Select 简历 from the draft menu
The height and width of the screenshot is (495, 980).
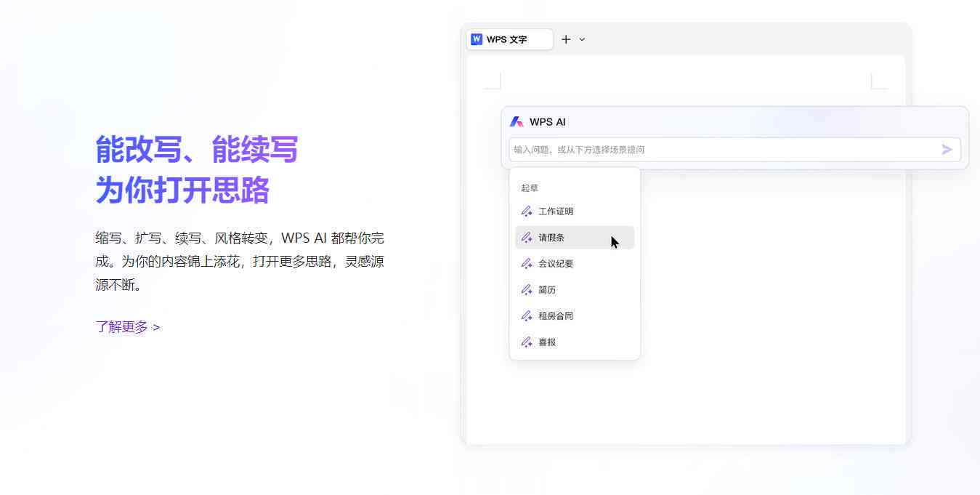pyautogui.click(x=575, y=290)
